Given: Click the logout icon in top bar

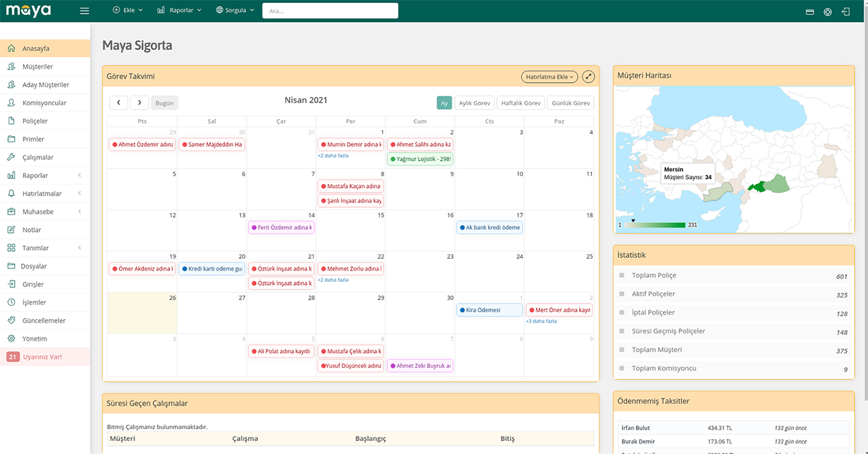Looking at the screenshot, I should 846,11.
